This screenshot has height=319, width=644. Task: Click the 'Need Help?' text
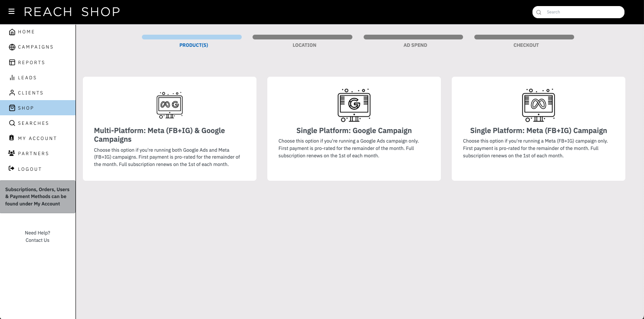37,233
